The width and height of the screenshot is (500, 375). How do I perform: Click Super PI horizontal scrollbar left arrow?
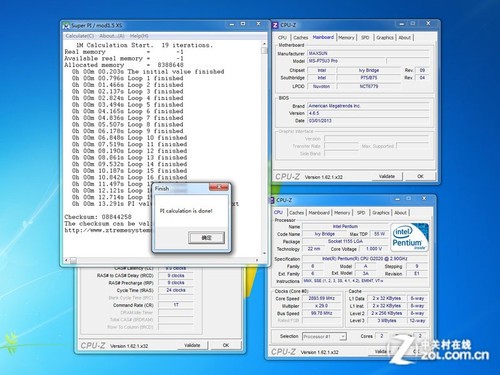[x=66, y=260]
